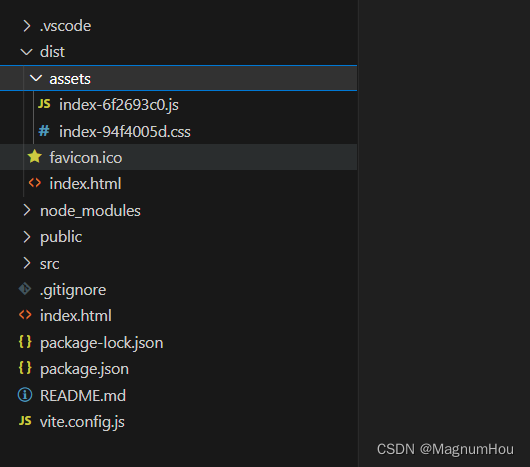Screen dimensions: 530x467
Task: Expand the node_modules folder arrow
Action: click(27, 210)
